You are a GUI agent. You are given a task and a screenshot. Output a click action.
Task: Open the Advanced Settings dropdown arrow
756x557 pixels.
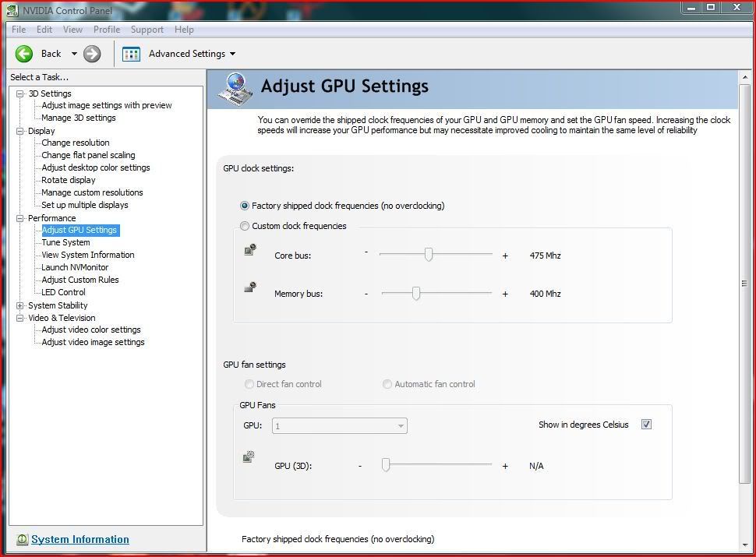point(232,54)
